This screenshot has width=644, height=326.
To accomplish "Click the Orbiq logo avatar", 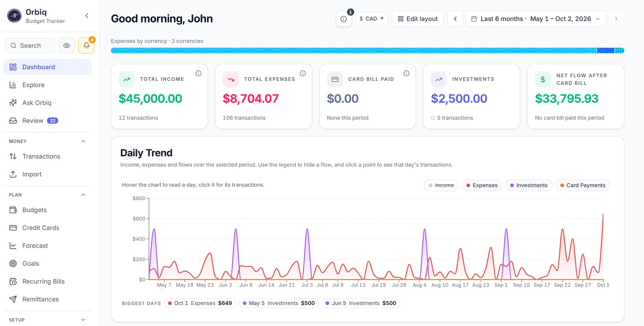I will pos(14,16).
